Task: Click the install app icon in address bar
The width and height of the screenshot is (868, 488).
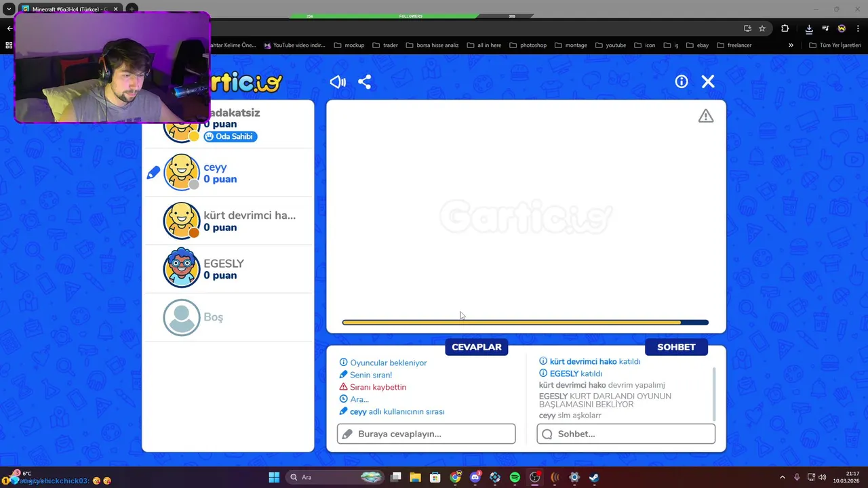Action: (747, 28)
